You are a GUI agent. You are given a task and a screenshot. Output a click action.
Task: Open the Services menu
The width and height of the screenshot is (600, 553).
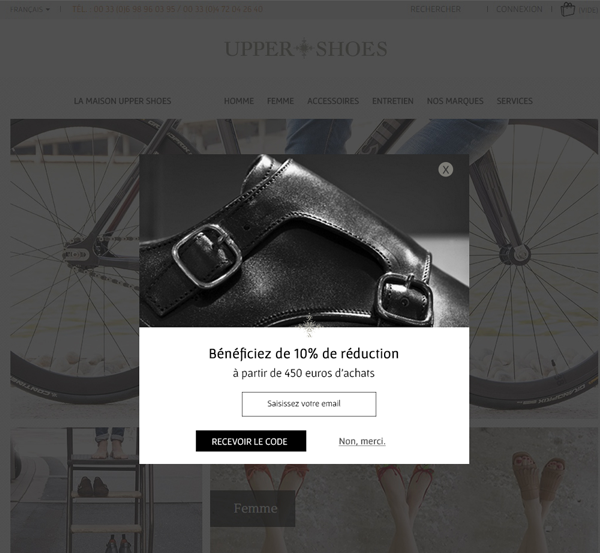[514, 101]
